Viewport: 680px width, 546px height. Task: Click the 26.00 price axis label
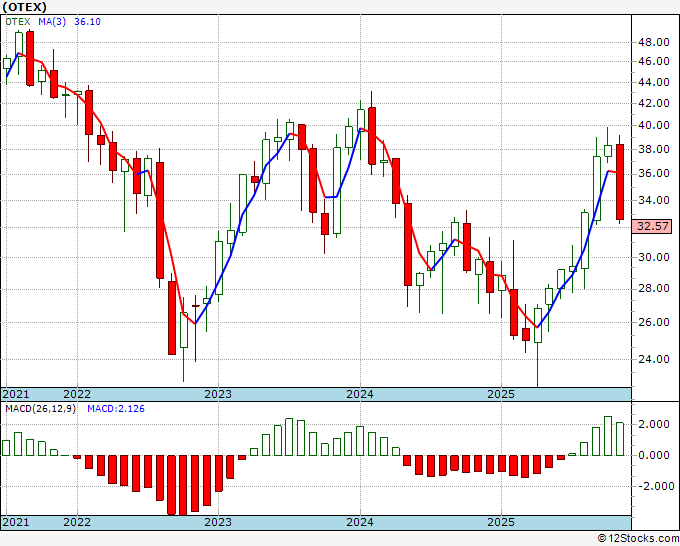(x=654, y=322)
